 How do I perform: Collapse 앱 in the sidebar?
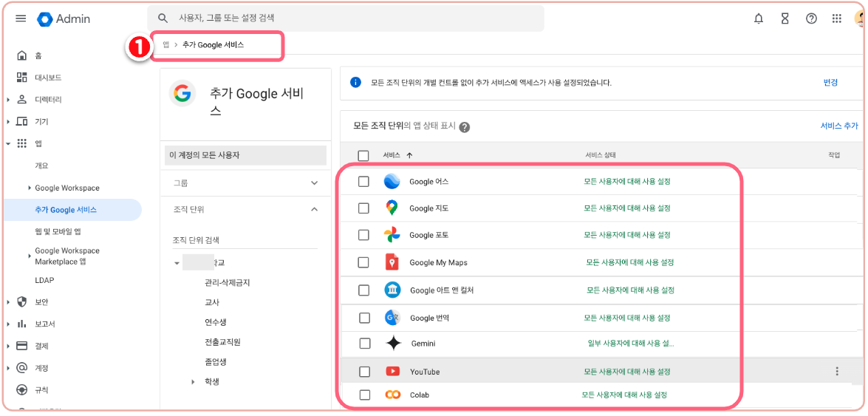point(8,144)
